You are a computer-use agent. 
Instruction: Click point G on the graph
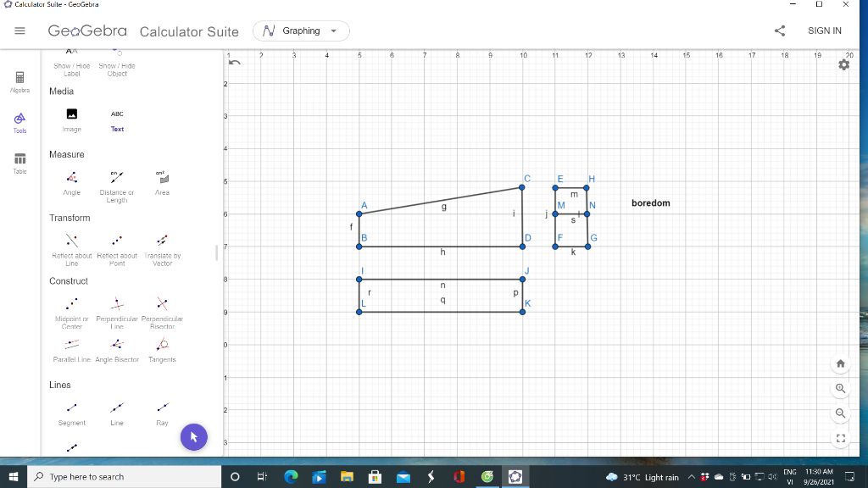[x=588, y=247]
